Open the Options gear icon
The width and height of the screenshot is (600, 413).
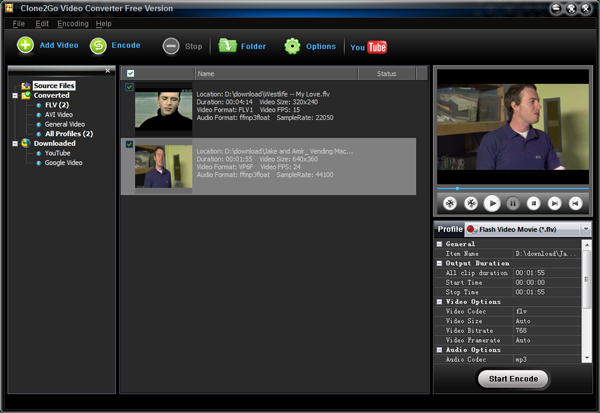292,46
